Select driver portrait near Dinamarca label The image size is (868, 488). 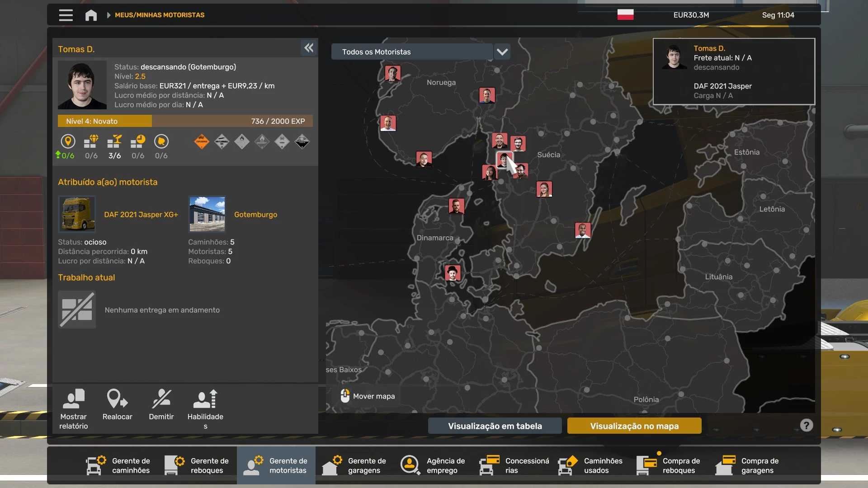(456, 206)
